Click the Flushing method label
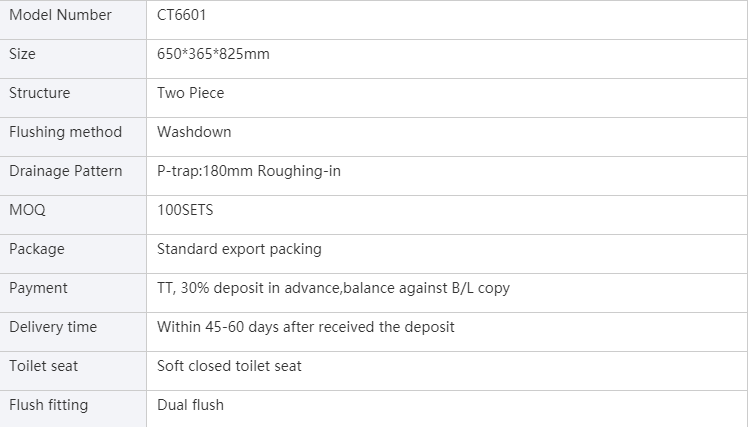The image size is (748, 427). 65,132
